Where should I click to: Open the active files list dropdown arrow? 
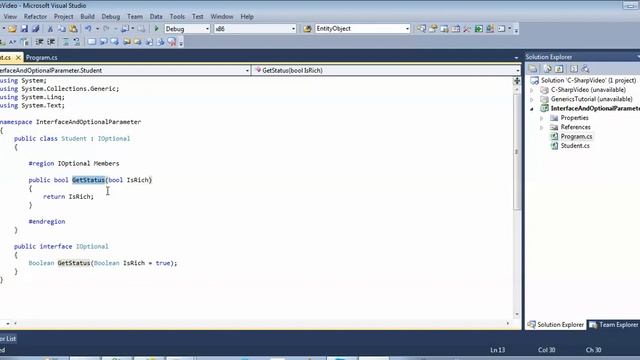[x=516, y=58]
